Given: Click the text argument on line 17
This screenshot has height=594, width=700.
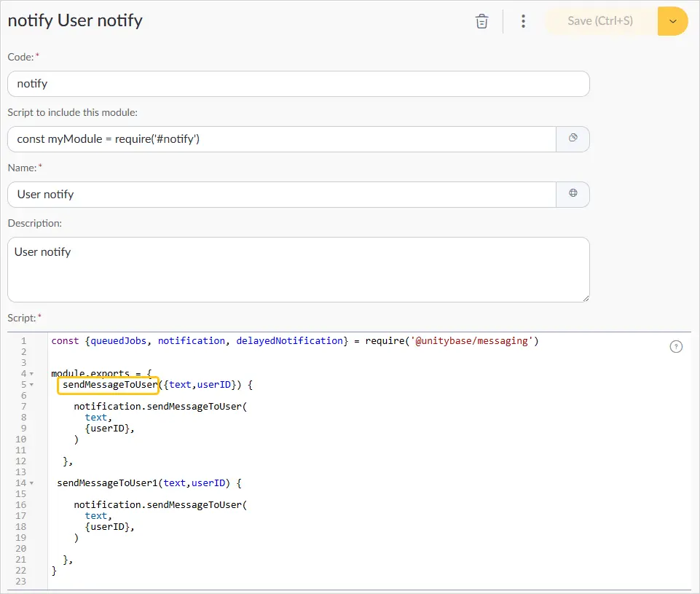Looking at the screenshot, I should point(96,516).
